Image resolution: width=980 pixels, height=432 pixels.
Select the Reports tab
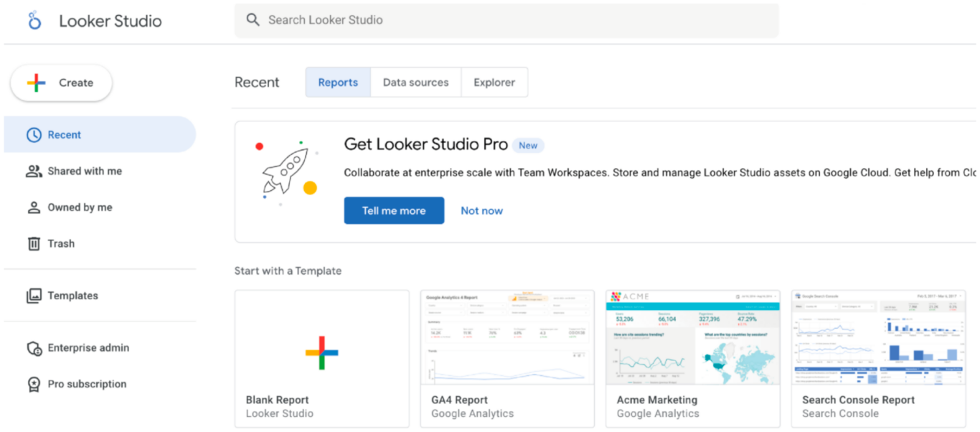pos(337,82)
